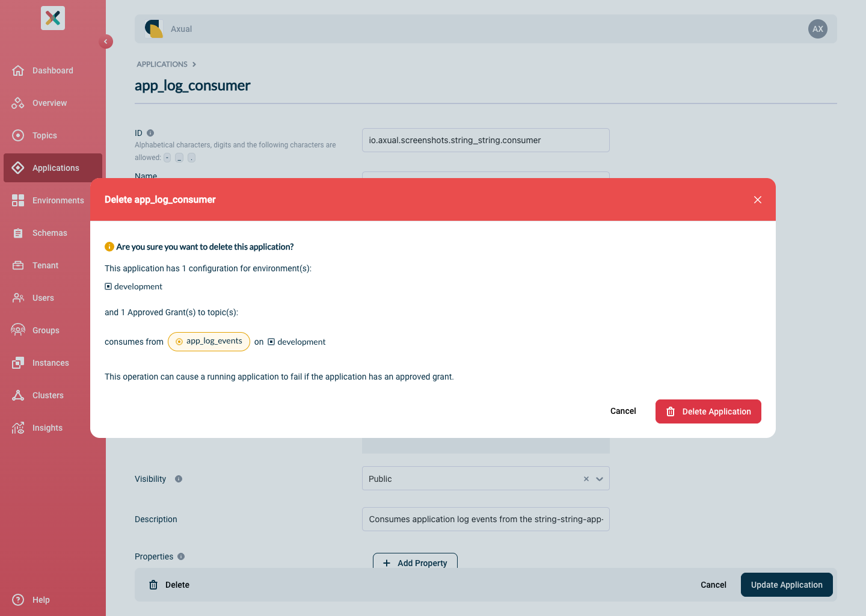The height and width of the screenshot is (616, 866).
Task: Click the Instances icon in sidebar
Action: (x=18, y=363)
